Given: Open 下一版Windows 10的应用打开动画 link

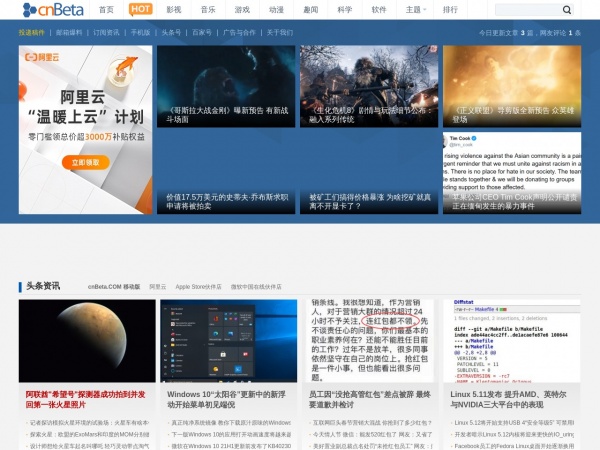Looking at the screenshot, I should coord(231,434).
